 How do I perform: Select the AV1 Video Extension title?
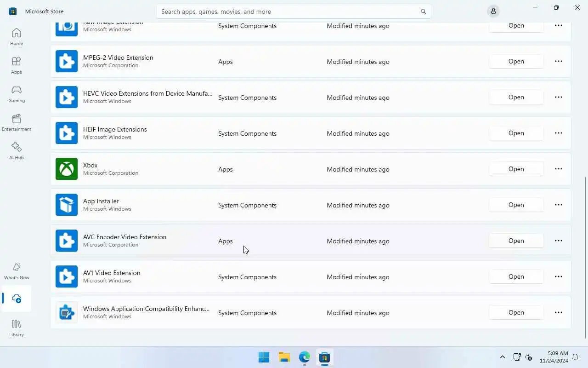pos(112,273)
